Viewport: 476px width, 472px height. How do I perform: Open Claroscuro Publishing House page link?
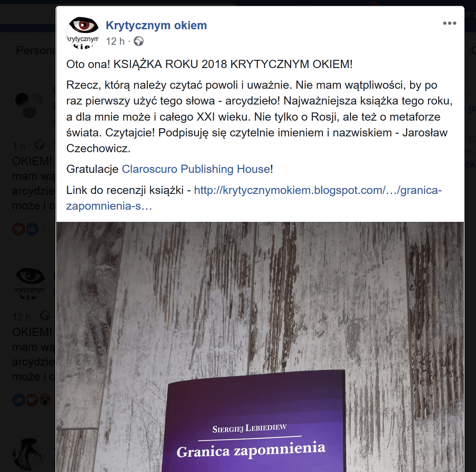coord(196,169)
